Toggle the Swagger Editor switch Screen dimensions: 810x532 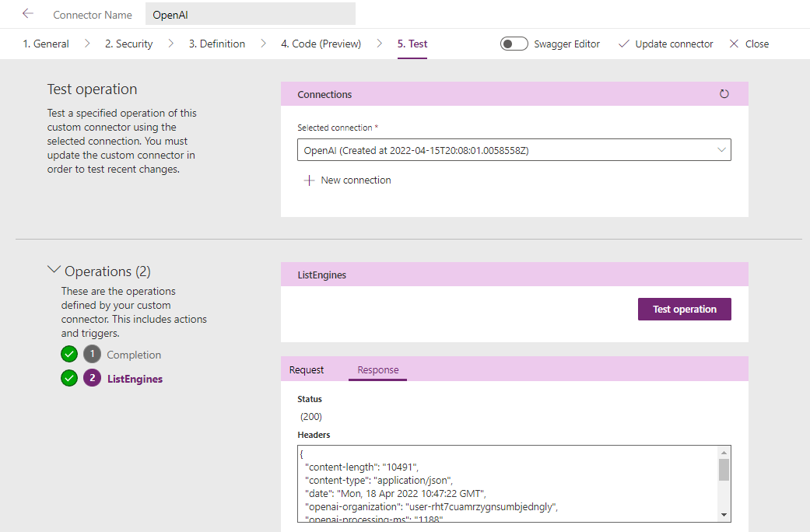click(x=514, y=44)
